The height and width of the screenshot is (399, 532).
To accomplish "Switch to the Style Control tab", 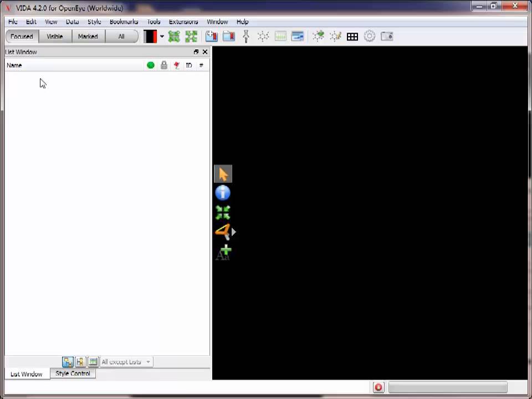I will coord(73,374).
